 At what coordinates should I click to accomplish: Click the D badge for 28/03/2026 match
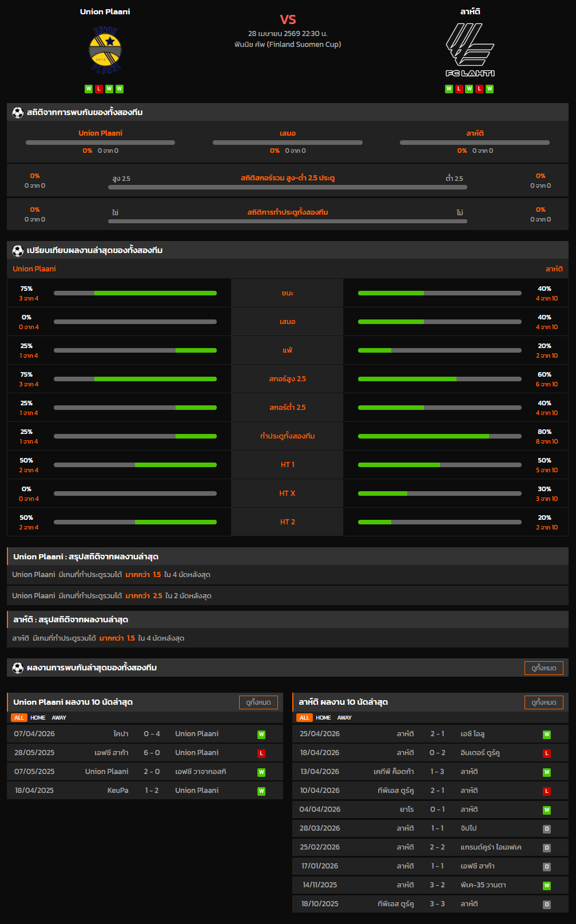[547, 829]
